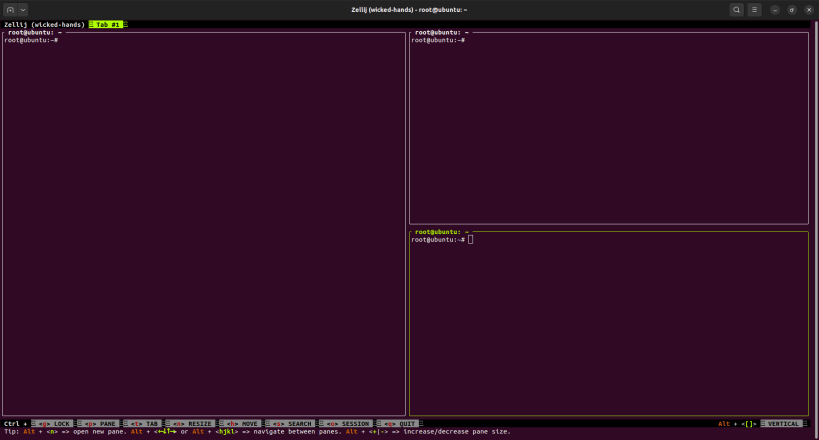The height and width of the screenshot is (440, 819).
Task: Click the Alt + <[]> shortcut hint
Action: point(737,424)
